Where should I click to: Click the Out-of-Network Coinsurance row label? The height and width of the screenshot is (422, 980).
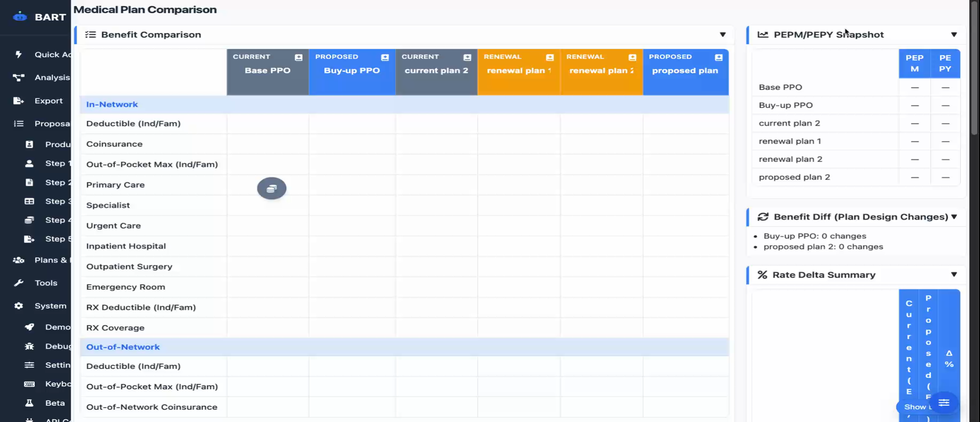point(152,407)
